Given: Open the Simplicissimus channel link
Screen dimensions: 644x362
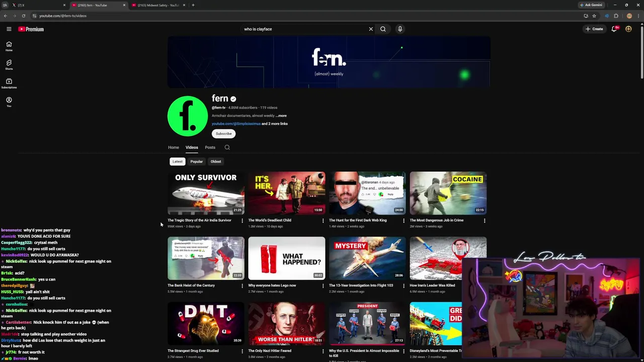Looking at the screenshot, I should [x=236, y=124].
